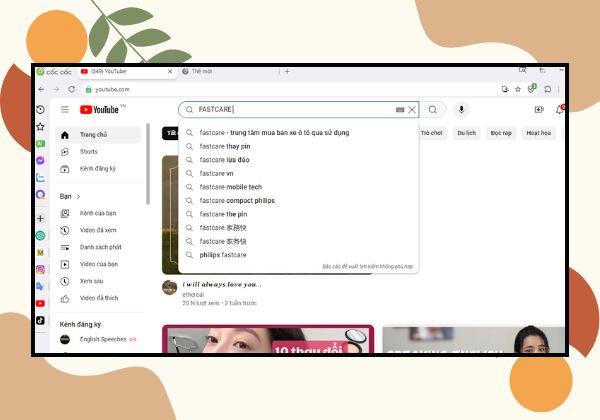
Task: Open Coc Coc shield extension icon
Action: [x=531, y=89]
